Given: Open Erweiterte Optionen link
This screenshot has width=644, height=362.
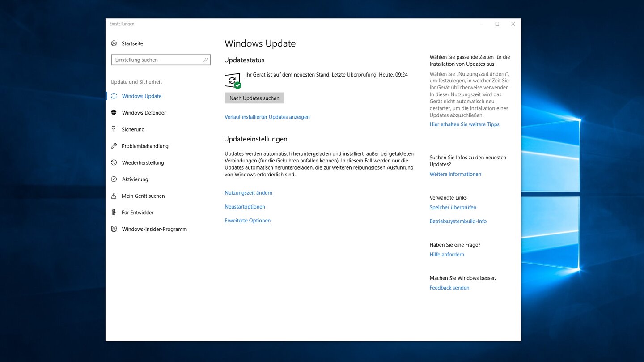Looking at the screenshot, I should coord(247,221).
